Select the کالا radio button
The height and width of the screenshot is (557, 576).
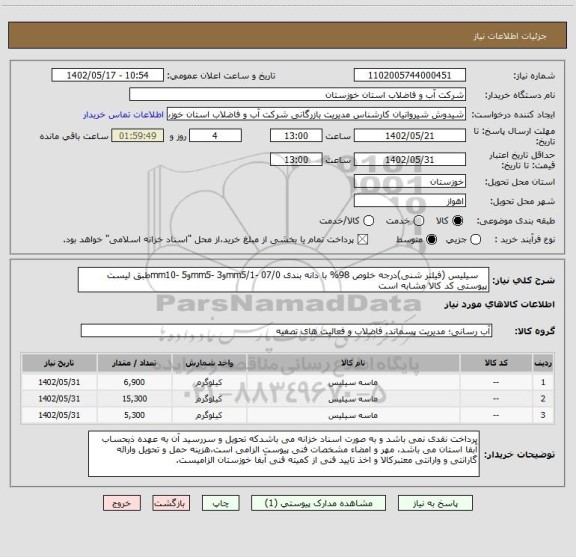[x=458, y=221]
